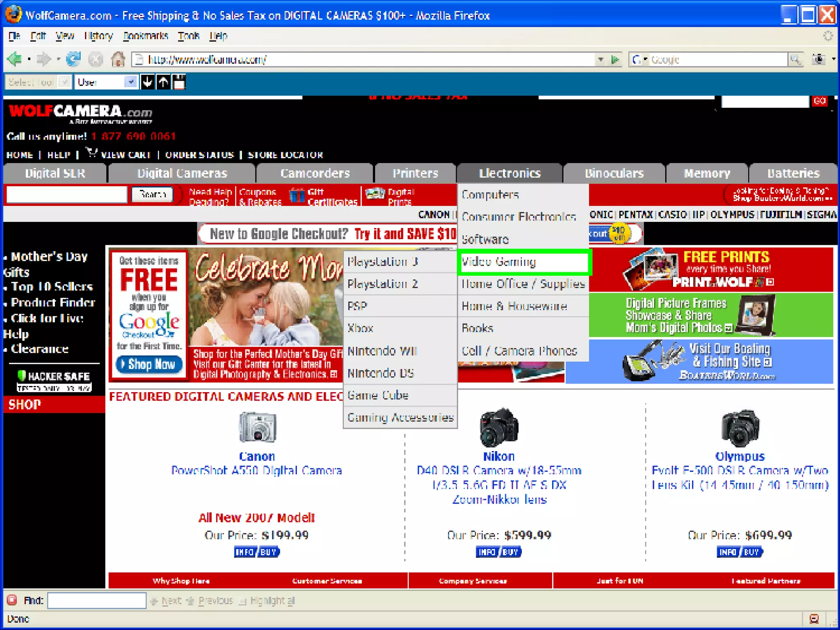
Task: Expand the URL history dropdown arrow
Action: point(600,59)
